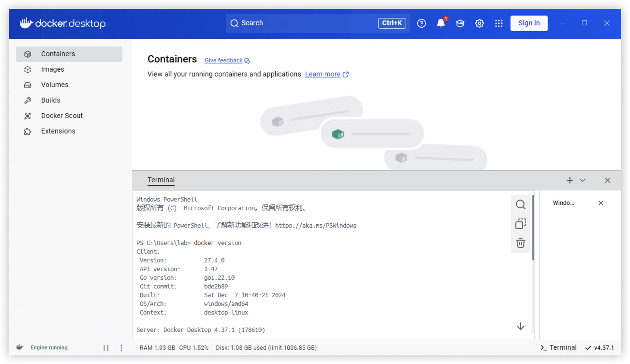
Task: Jump to bottom with down arrow
Action: click(x=521, y=326)
